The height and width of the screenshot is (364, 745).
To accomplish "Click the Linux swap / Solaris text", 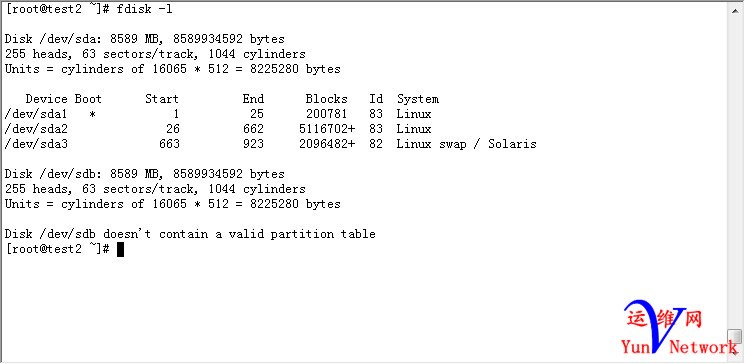I will click(467, 144).
